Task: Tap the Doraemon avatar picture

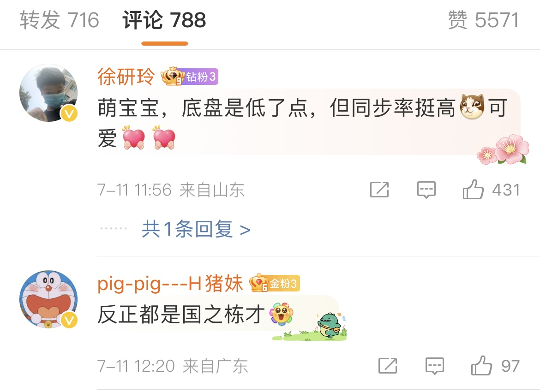Action: tap(48, 299)
